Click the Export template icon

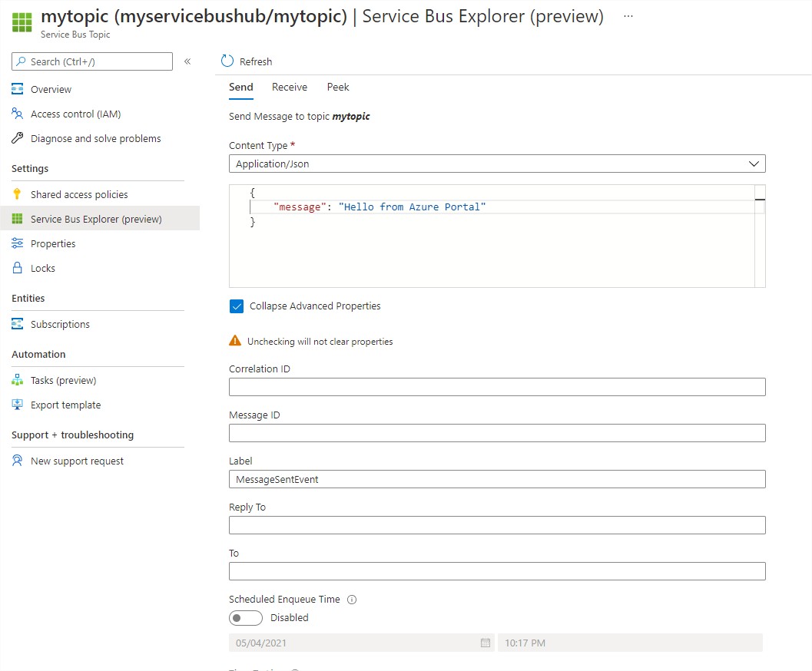click(x=18, y=405)
